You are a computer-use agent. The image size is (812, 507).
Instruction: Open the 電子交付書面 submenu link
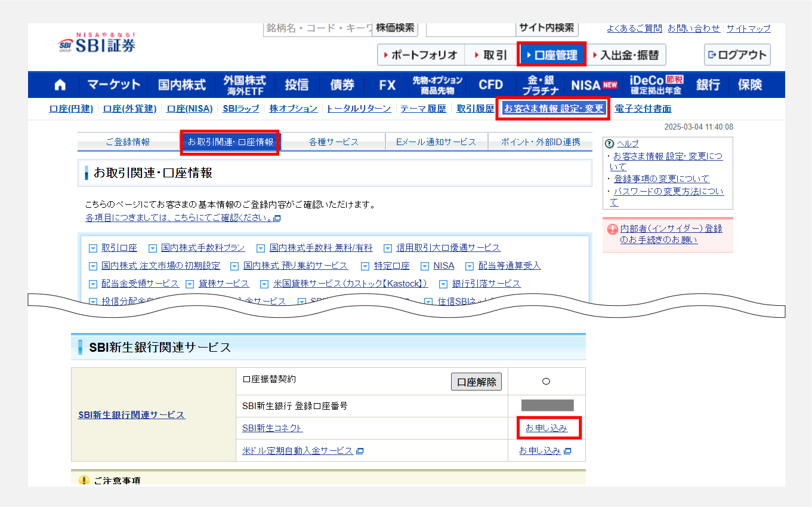[x=643, y=109]
